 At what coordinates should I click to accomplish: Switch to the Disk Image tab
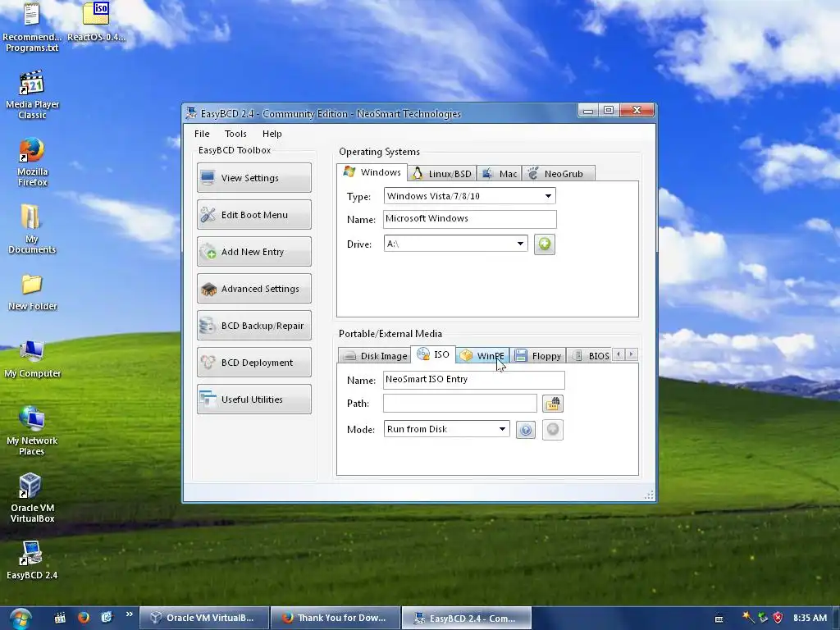click(374, 356)
